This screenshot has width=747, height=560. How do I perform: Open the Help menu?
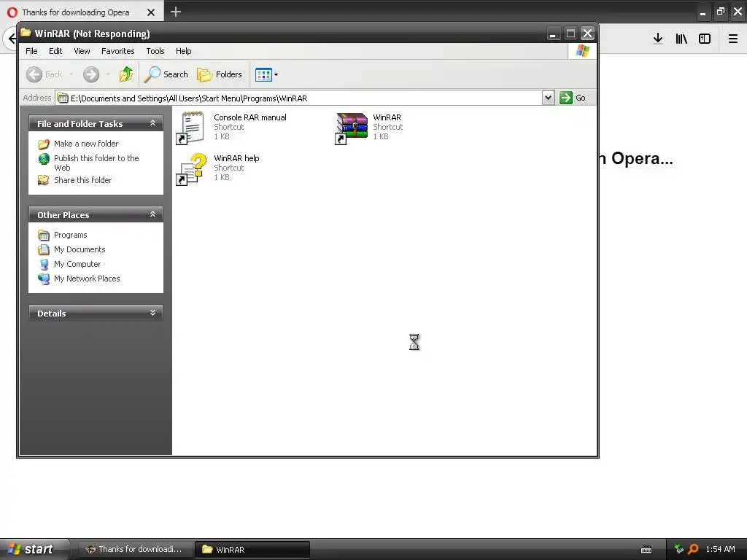[x=183, y=51]
